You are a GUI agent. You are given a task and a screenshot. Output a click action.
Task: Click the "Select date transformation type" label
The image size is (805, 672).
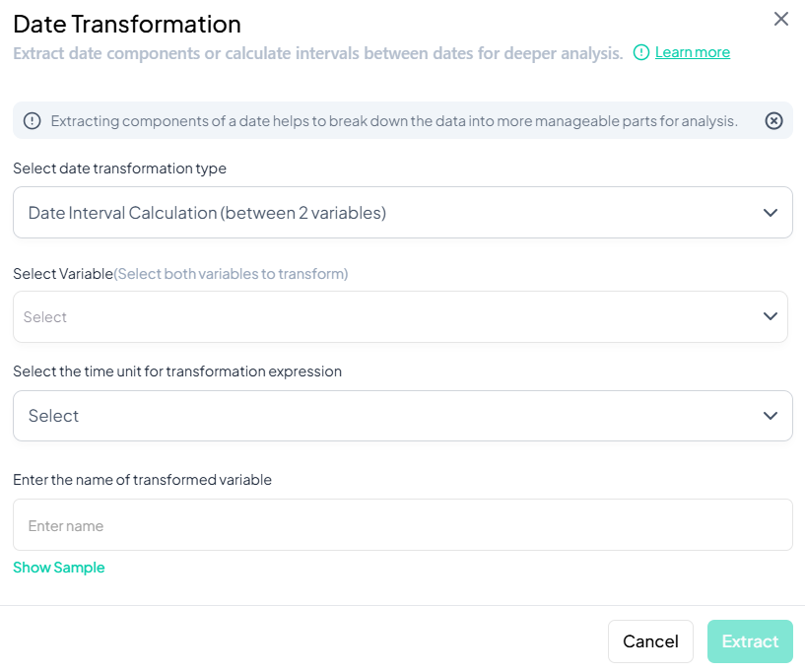tap(119, 168)
